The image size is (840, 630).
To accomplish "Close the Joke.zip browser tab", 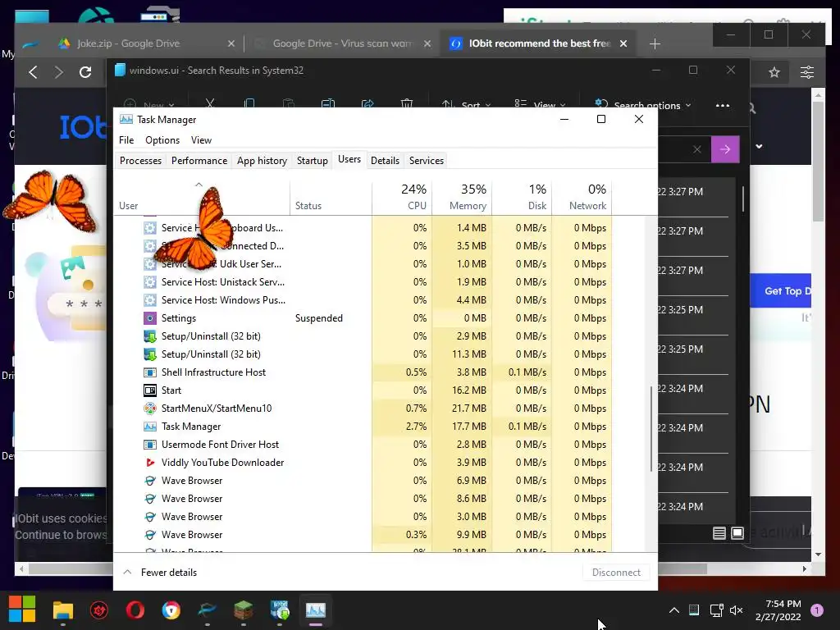I will pyautogui.click(x=231, y=43).
